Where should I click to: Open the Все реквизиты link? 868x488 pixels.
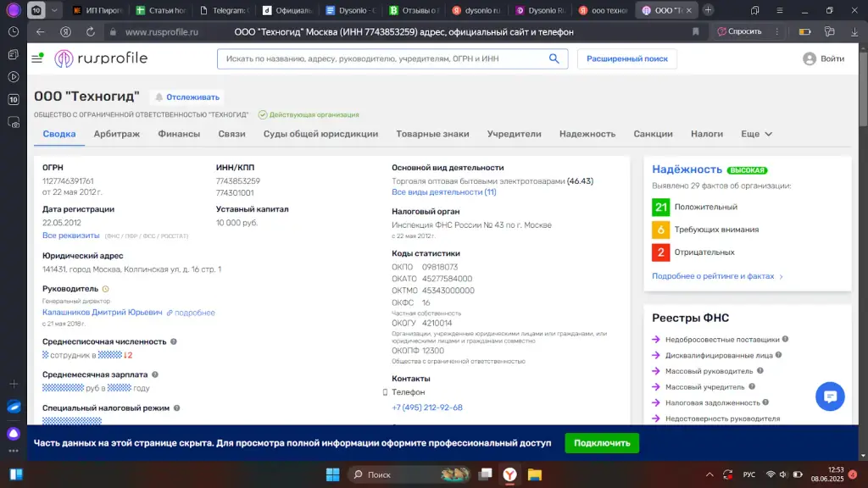coord(71,236)
